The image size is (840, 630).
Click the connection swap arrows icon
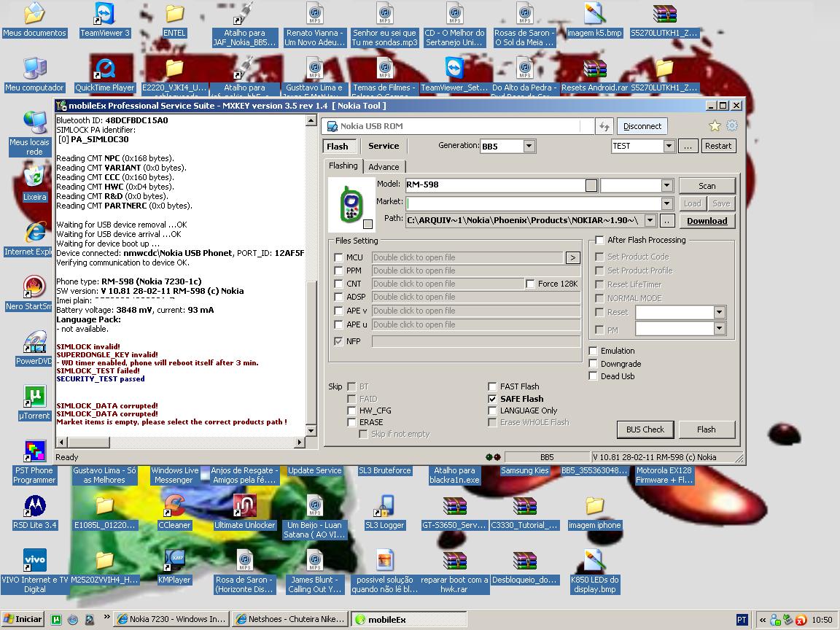pyautogui.click(x=604, y=126)
